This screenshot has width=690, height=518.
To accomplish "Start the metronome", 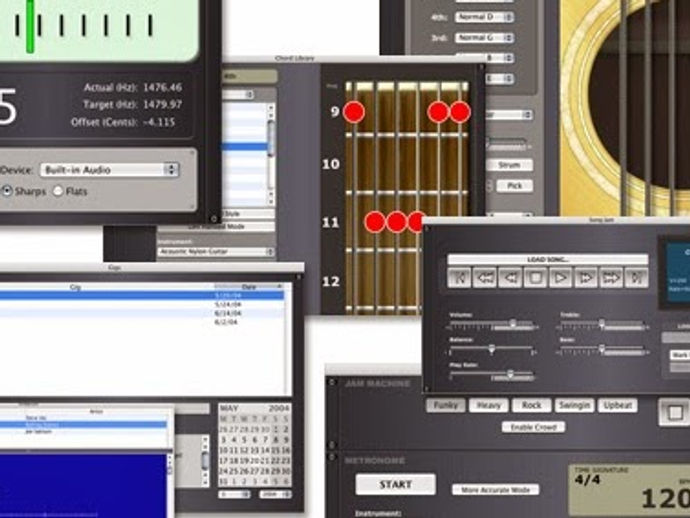I will point(395,484).
